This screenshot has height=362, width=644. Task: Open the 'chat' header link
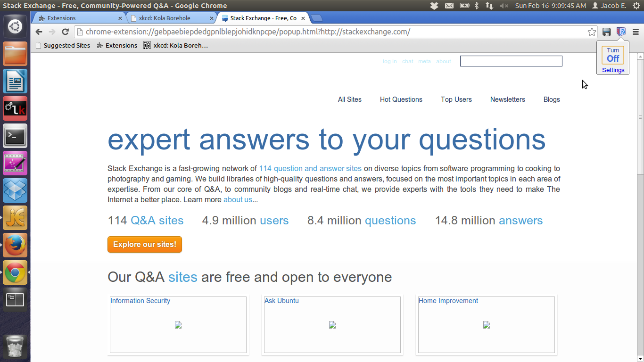tap(408, 61)
